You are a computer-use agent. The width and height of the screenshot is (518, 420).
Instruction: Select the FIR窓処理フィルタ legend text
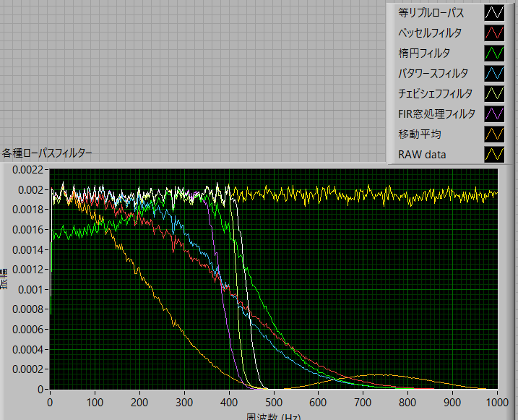point(436,114)
